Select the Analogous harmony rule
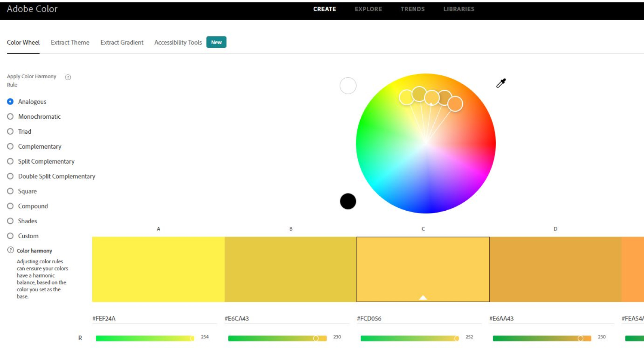 (10, 101)
